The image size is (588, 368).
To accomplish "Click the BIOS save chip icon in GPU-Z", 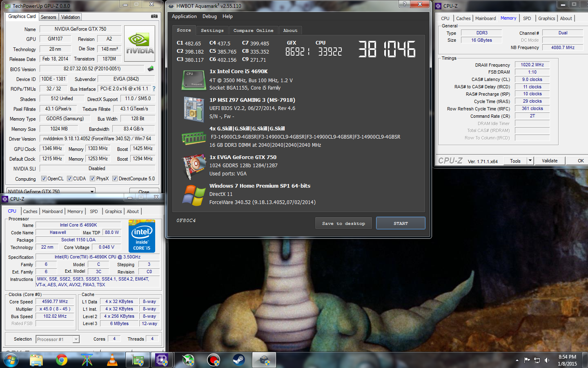I will click(x=151, y=69).
